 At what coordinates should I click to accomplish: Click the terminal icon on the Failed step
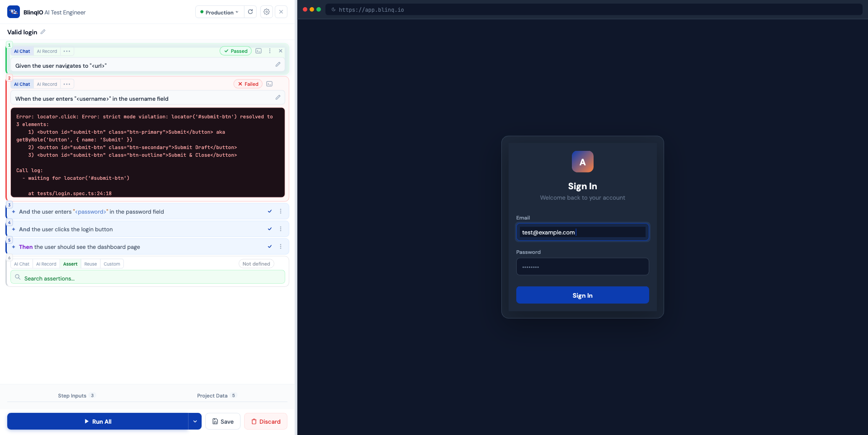[x=269, y=84]
